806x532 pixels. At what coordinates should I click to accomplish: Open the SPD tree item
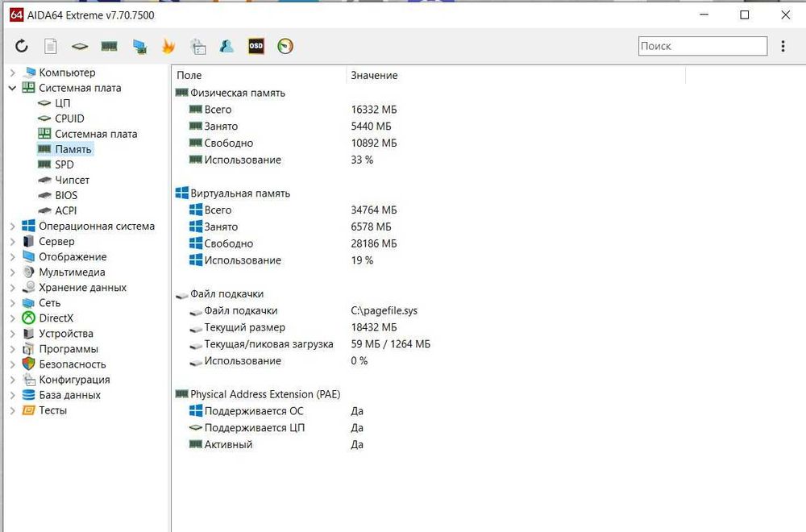pyautogui.click(x=64, y=164)
